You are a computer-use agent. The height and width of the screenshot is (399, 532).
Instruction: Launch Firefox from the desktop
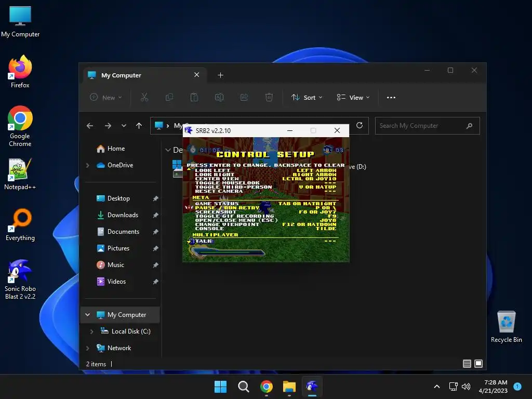(x=20, y=72)
